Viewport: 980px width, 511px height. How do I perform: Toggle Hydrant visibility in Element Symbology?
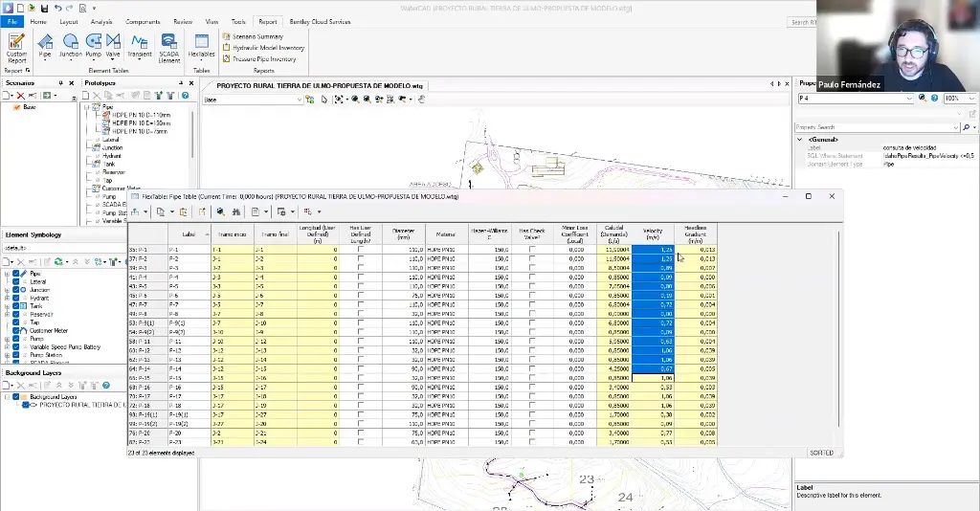click(16, 298)
